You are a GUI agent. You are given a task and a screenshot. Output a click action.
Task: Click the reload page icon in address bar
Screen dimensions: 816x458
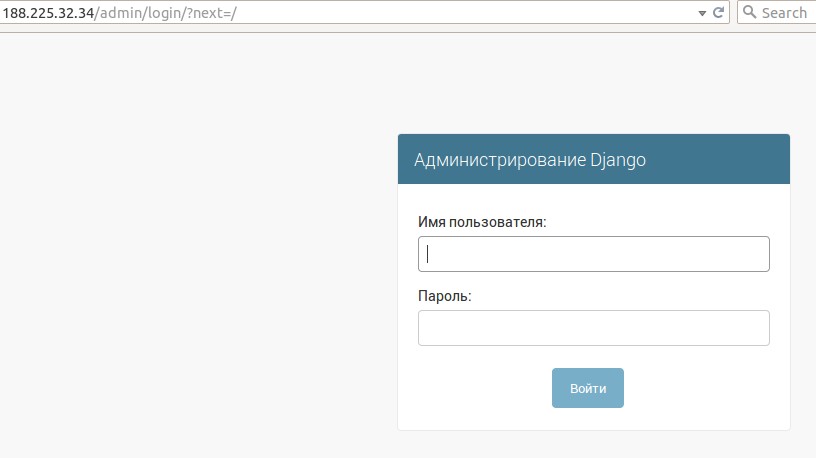point(719,12)
